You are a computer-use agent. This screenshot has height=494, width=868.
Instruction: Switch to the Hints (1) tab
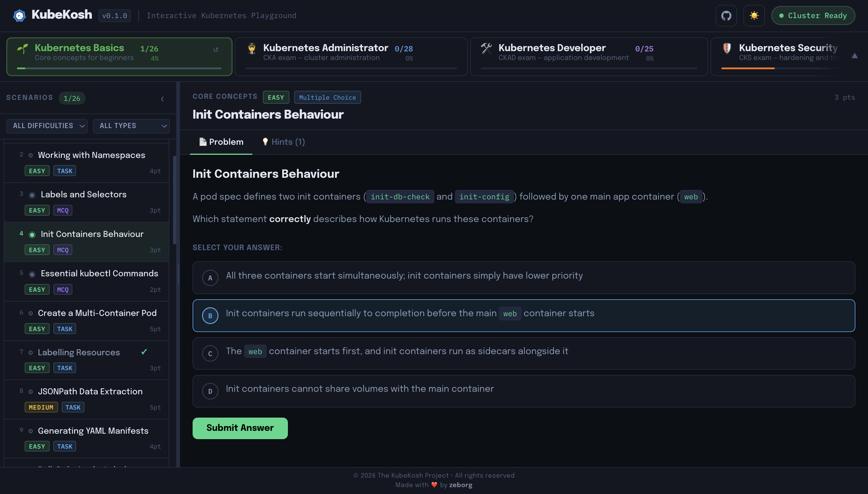click(284, 142)
